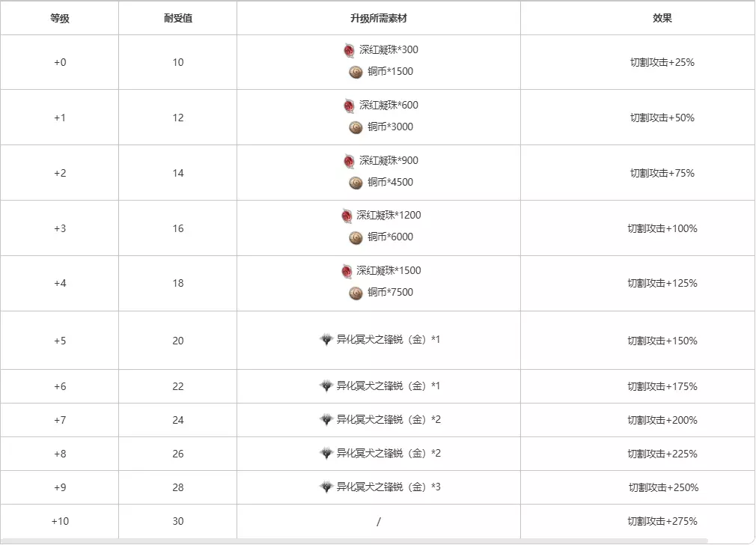Click the red bead icon beside 深红凝珠*600

pos(350,106)
